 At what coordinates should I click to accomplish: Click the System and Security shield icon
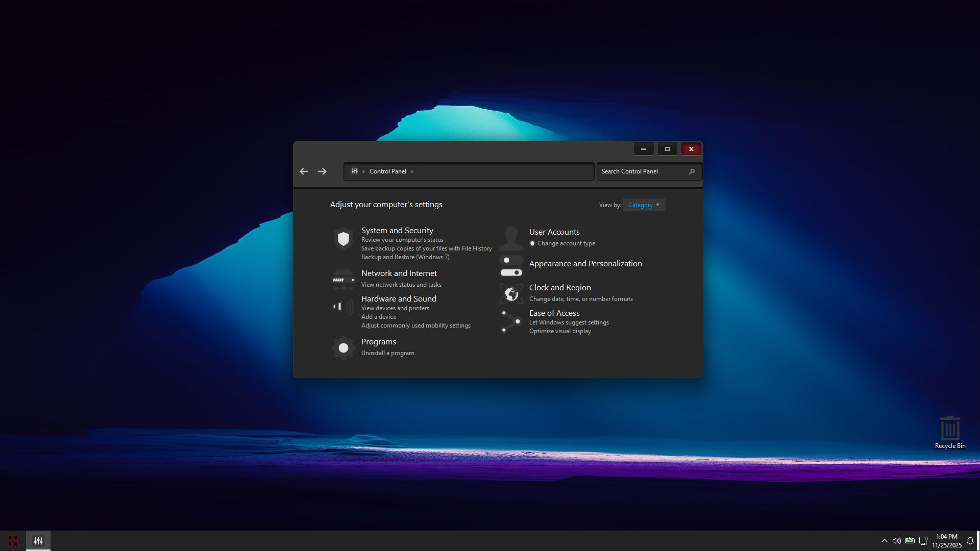(344, 239)
